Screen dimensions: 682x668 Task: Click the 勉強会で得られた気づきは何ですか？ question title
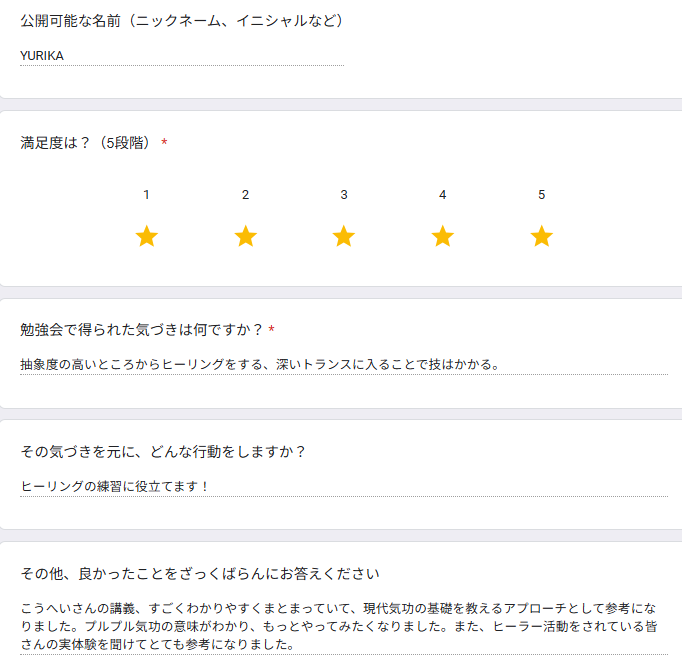pos(141,329)
